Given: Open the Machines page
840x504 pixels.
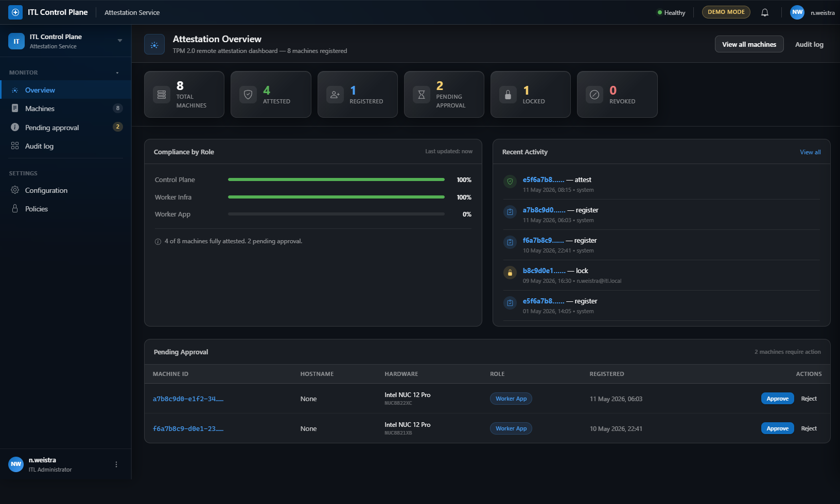Looking at the screenshot, I should [66, 109].
